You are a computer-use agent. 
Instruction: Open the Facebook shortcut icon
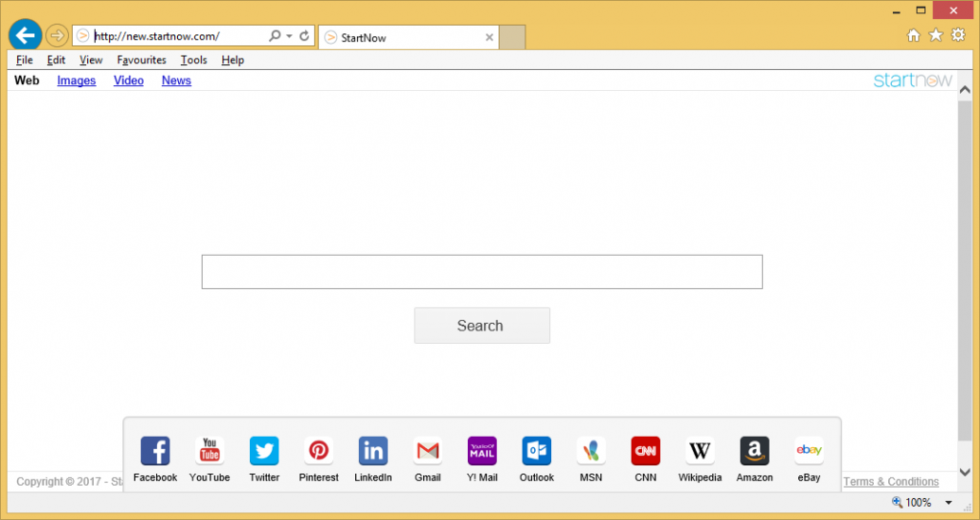click(x=155, y=450)
